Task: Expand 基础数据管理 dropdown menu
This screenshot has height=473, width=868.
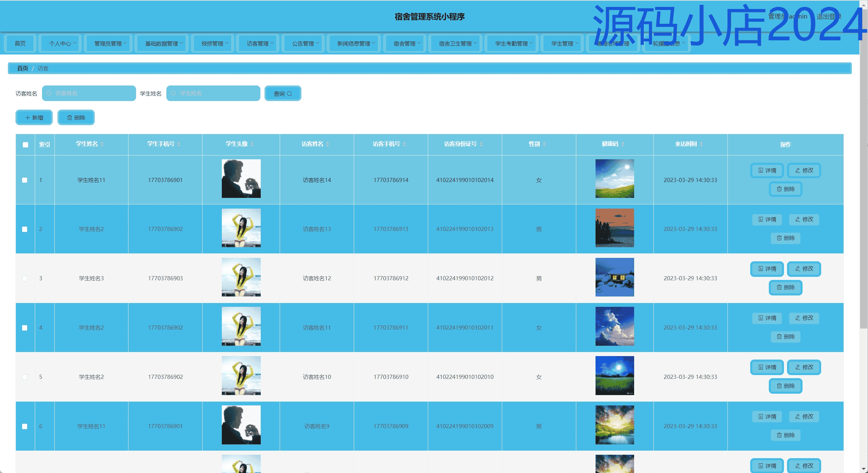Action: click(162, 43)
